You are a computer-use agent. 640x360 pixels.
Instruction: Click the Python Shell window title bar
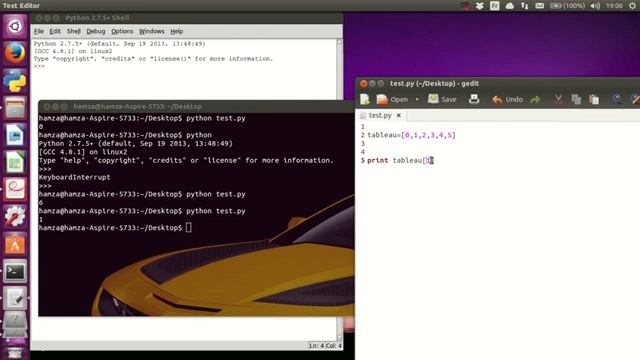pos(187,18)
